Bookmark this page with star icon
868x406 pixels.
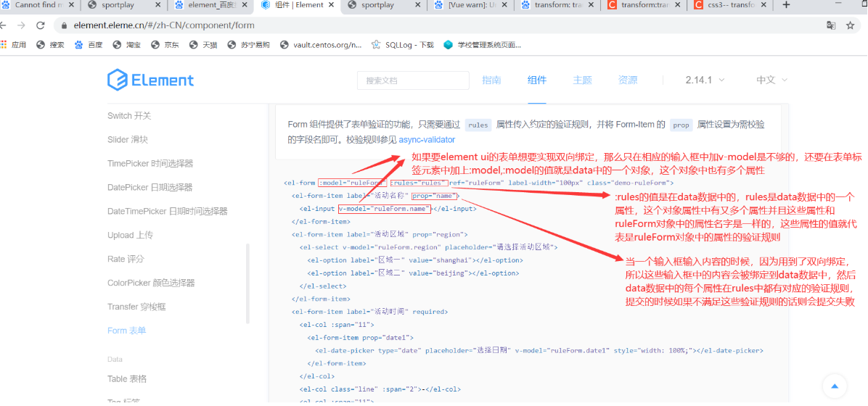(x=851, y=25)
